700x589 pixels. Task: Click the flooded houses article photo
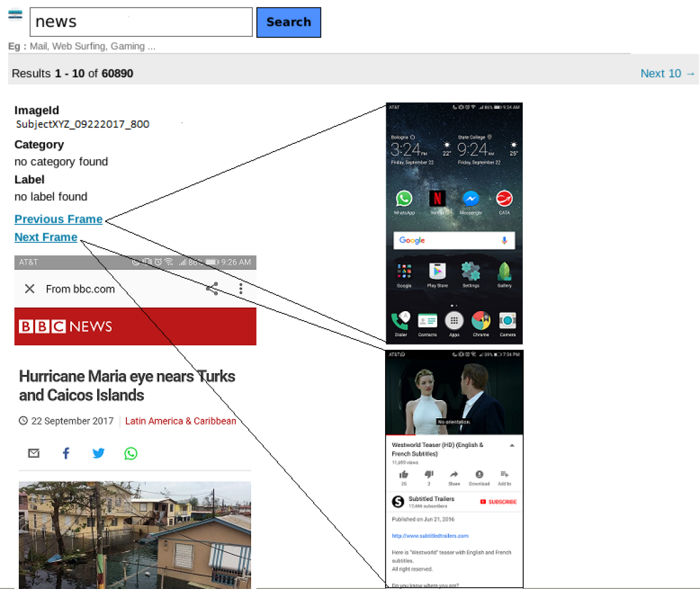[135, 535]
